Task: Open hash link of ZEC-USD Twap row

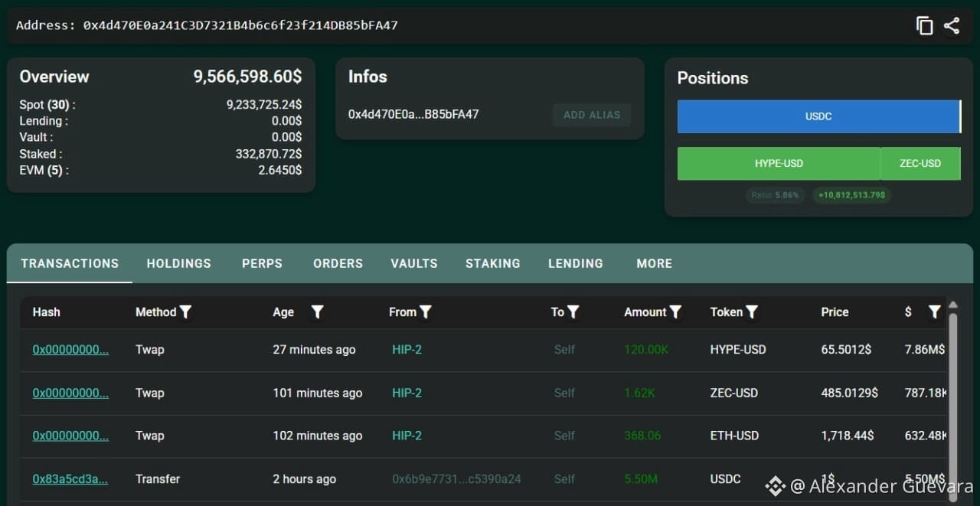Action: coord(70,393)
